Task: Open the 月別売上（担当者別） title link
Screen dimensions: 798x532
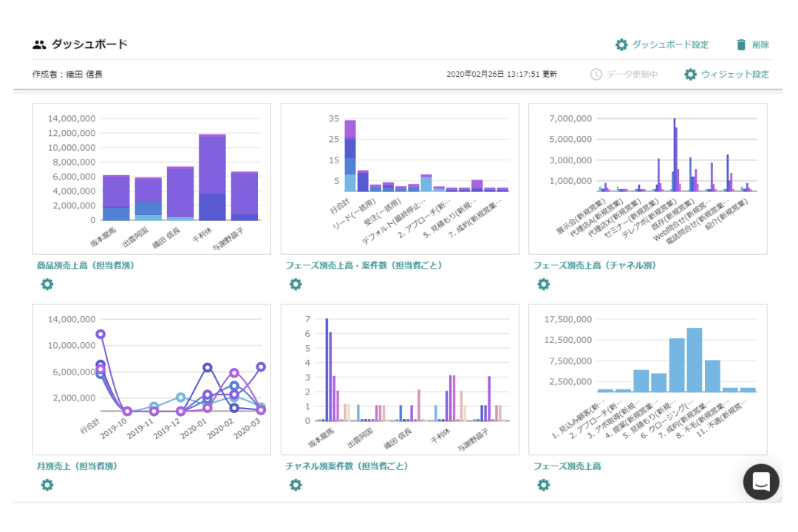Action: coord(77,465)
